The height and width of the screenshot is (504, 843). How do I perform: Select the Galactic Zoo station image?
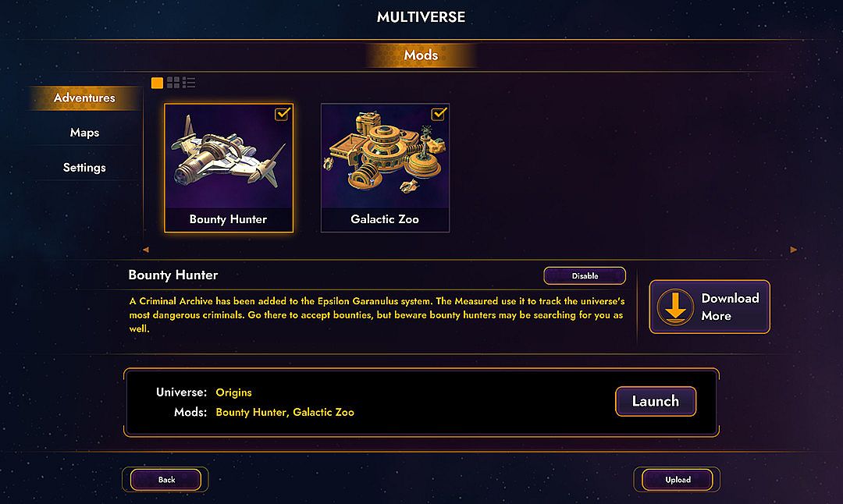(x=385, y=154)
